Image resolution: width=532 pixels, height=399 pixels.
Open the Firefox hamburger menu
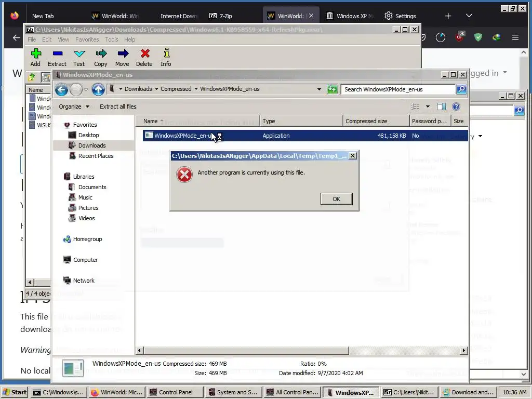[x=515, y=37]
